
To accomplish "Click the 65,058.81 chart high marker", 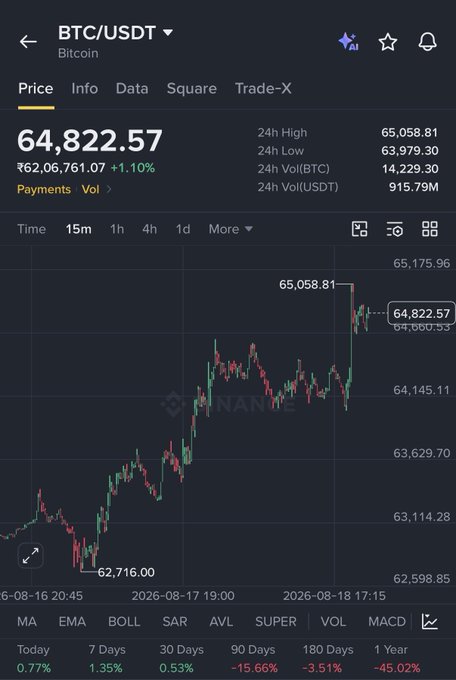I will pyautogui.click(x=307, y=284).
